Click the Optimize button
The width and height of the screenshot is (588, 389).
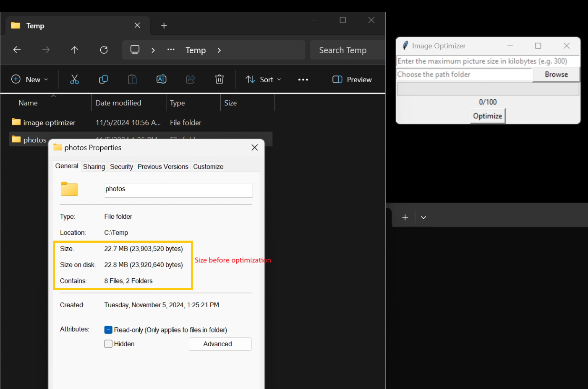click(488, 116)
